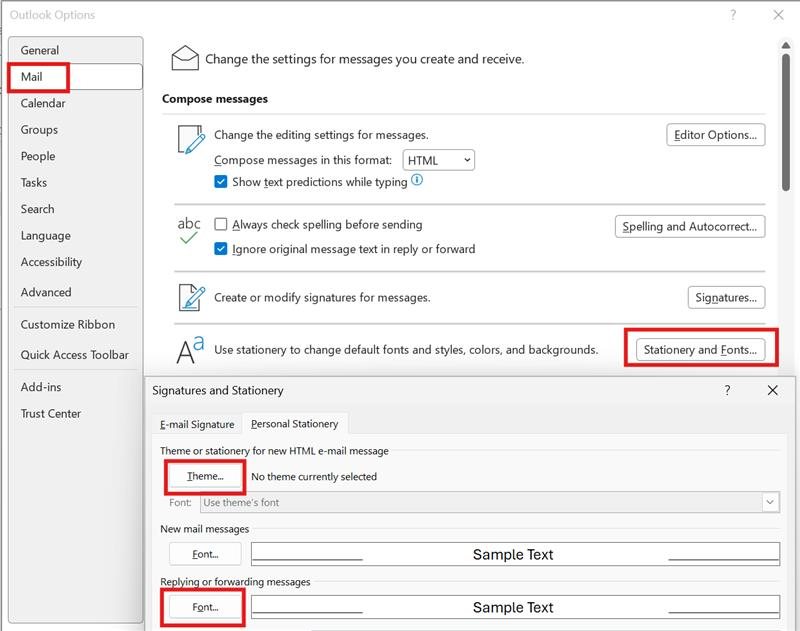Open the Tasks options category
Image resolution: width=800 pixels, height=631 pixels.
76,183
